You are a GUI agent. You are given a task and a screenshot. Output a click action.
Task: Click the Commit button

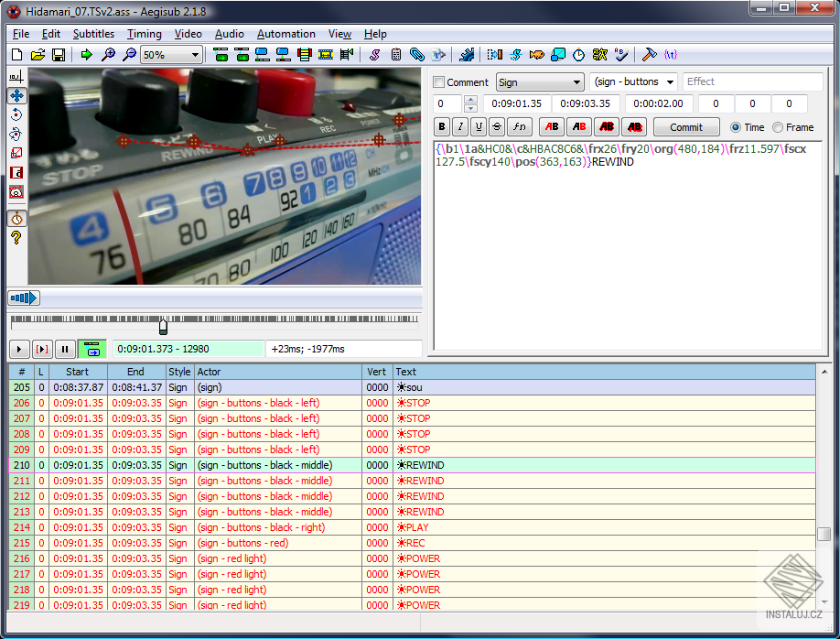[686, 127]
